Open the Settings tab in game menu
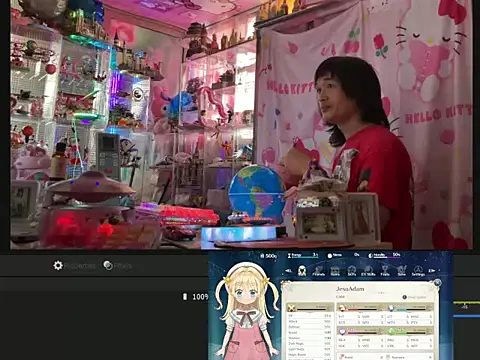 click(x=418, y=271)
